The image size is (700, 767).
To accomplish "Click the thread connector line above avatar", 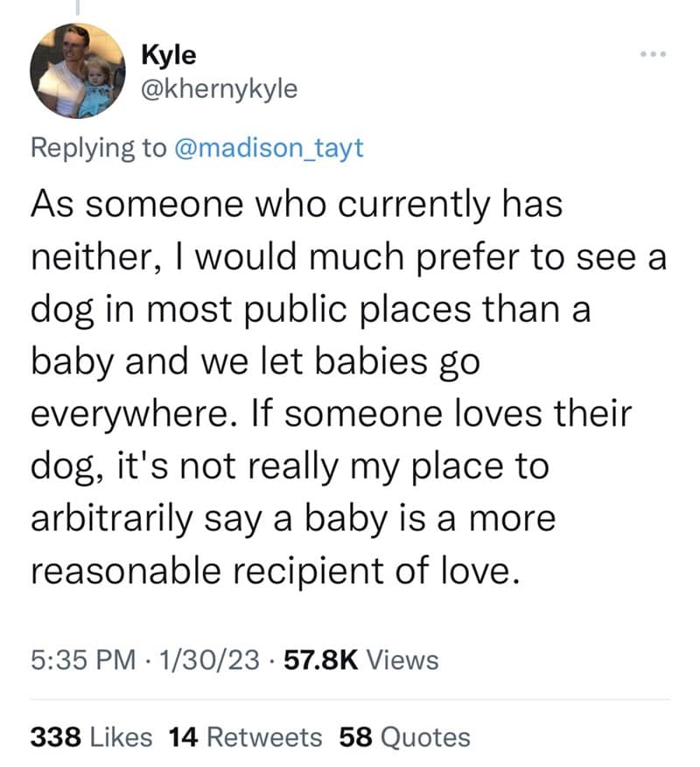I will click(x=77, y=8).
